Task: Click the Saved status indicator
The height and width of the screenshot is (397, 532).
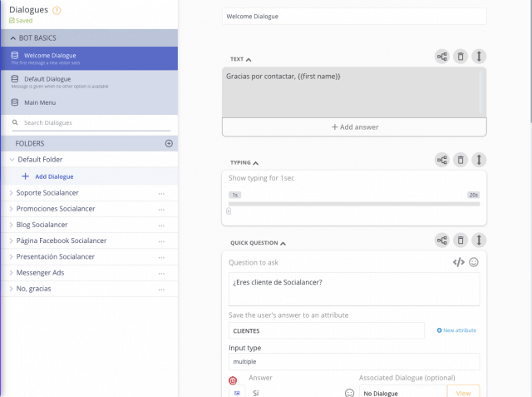Action: 21,21
